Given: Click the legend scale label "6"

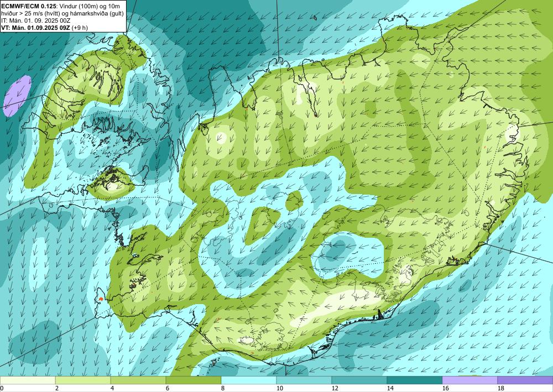Looking at the screenshot, I should click(168, 389).
